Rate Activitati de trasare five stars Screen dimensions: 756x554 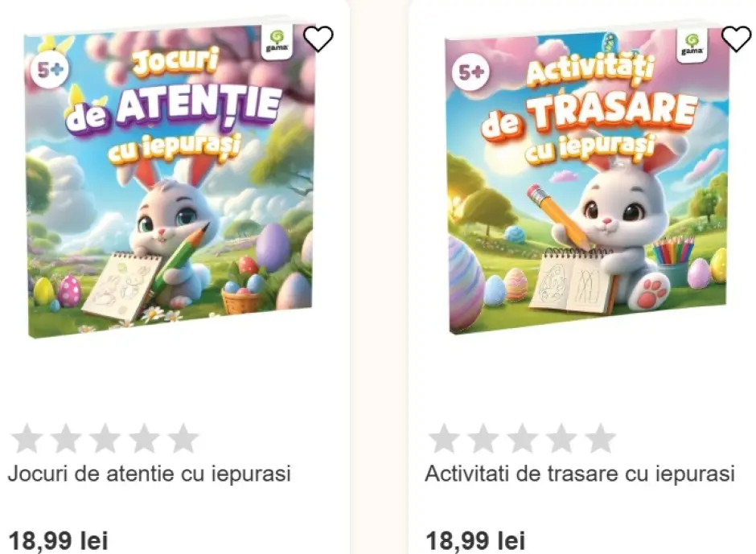pos(600,438)
